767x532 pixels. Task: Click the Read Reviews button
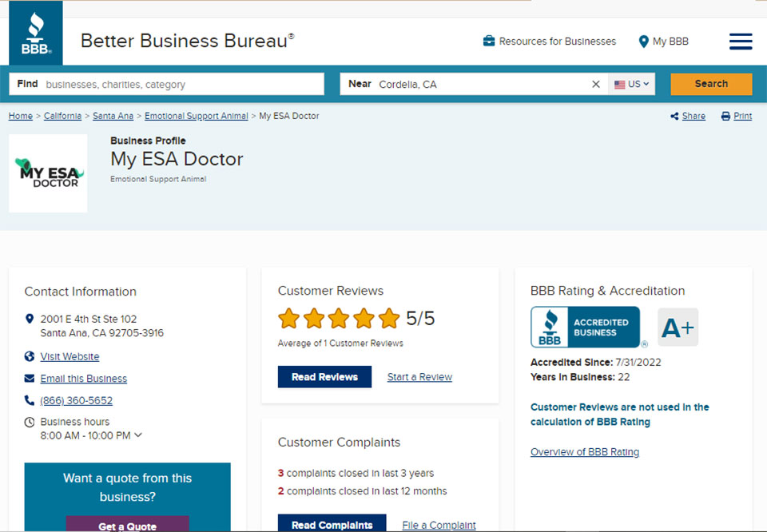[x=324, y=377]
